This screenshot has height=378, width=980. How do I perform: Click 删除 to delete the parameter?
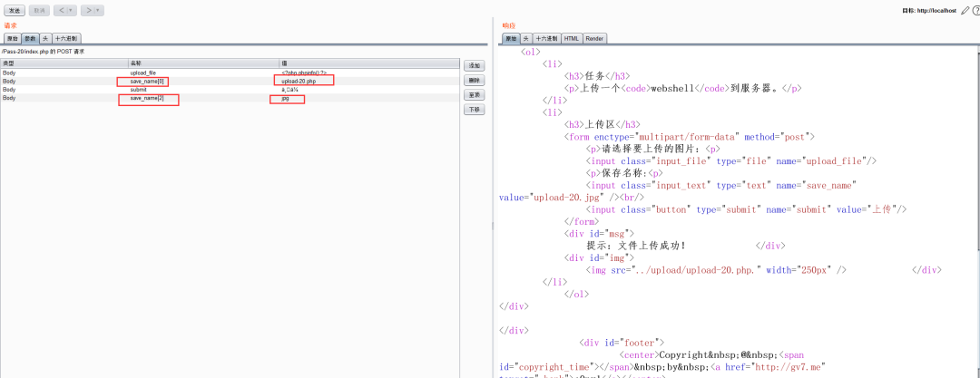474,81
